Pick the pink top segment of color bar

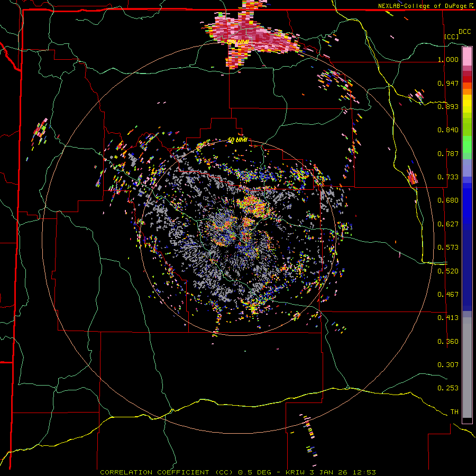pyautogui.click(x=467, y=57)
